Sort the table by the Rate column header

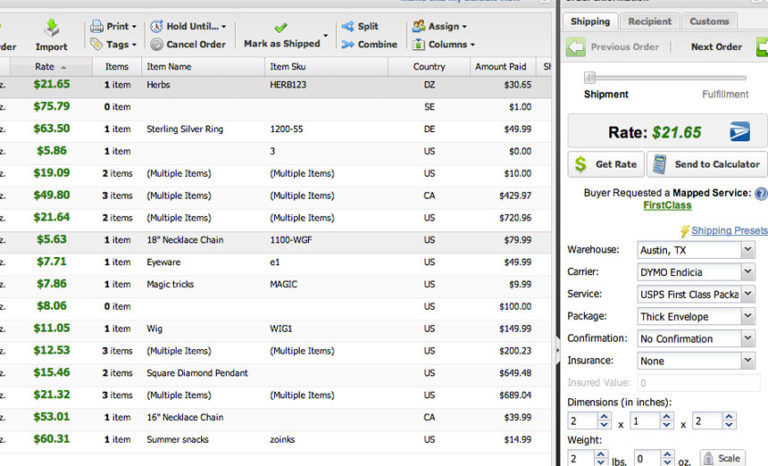45,66
